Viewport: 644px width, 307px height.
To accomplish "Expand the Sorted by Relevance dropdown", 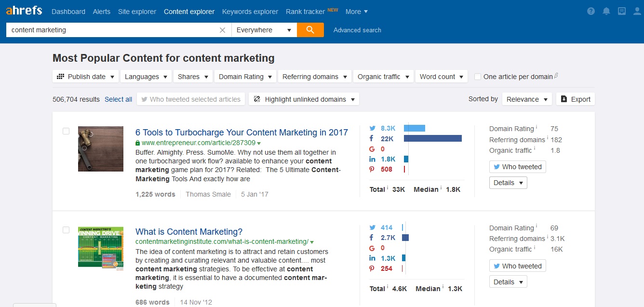I will (527, 99).
